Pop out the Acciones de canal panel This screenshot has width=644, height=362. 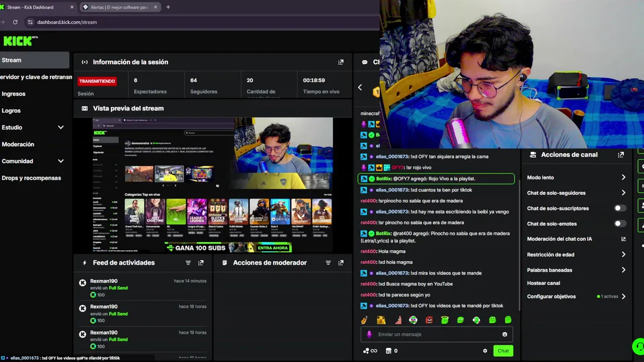click(621, 155)
